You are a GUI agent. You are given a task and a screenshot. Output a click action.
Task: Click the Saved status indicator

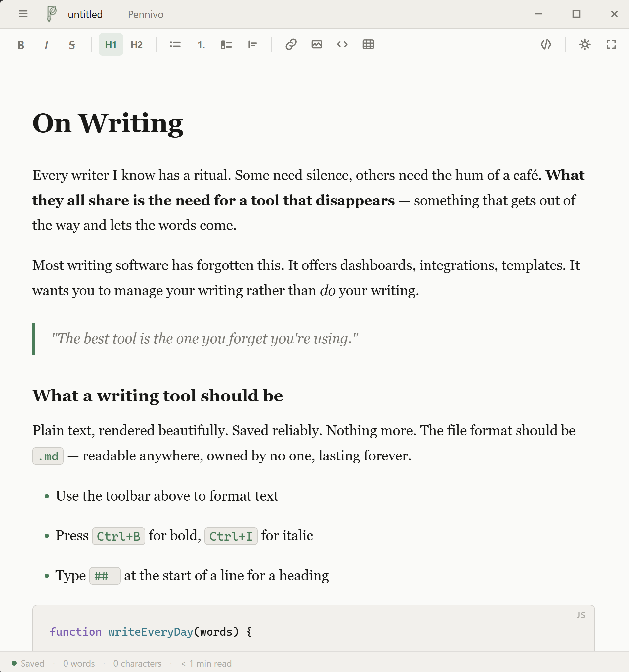pyautogui.click(x=28, y=663)
